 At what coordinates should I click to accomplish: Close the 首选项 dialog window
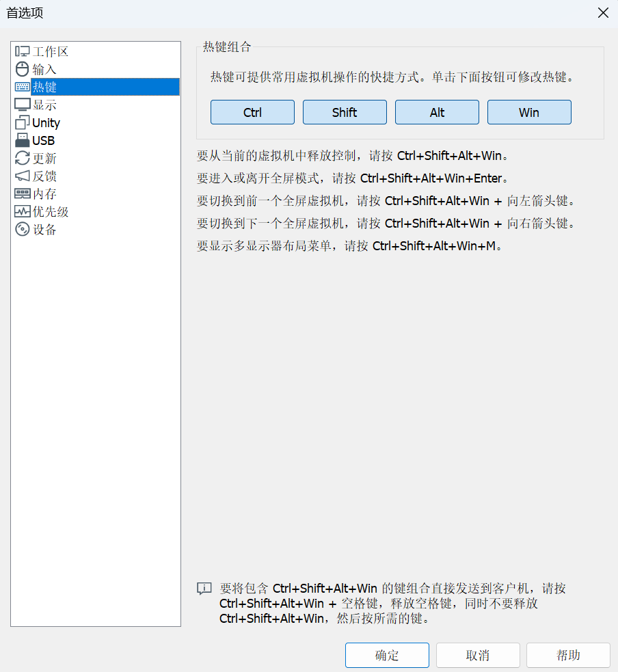[x=603, y=12]
